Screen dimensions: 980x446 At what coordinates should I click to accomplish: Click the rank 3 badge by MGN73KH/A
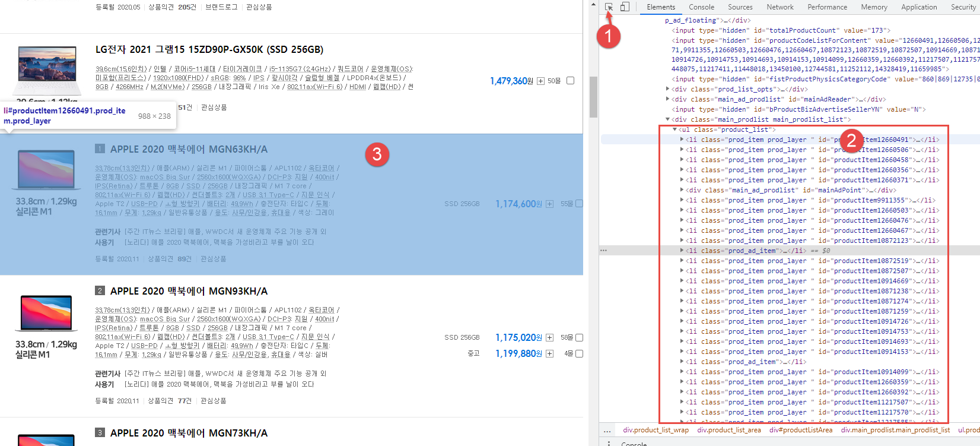(100, 433)
